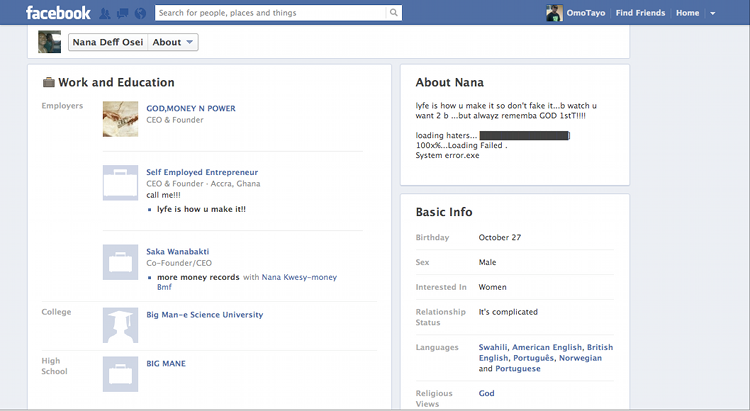Click the search magnifier button
The height and width of the screenshot is (411, 750).
click(394, 13)
